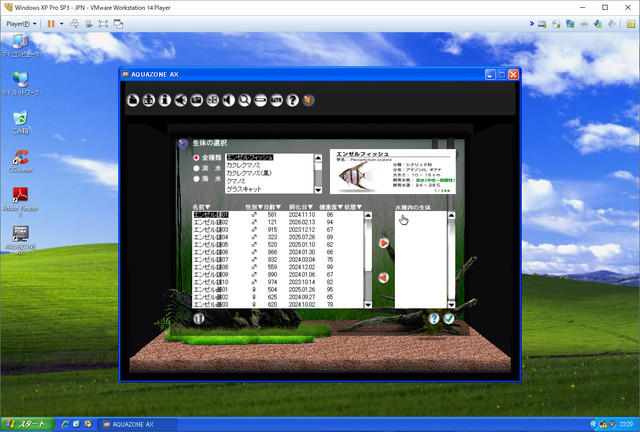Sort list by 健康度 column header
This screenshot has width=640, height=432.
(x=331, y=207)
